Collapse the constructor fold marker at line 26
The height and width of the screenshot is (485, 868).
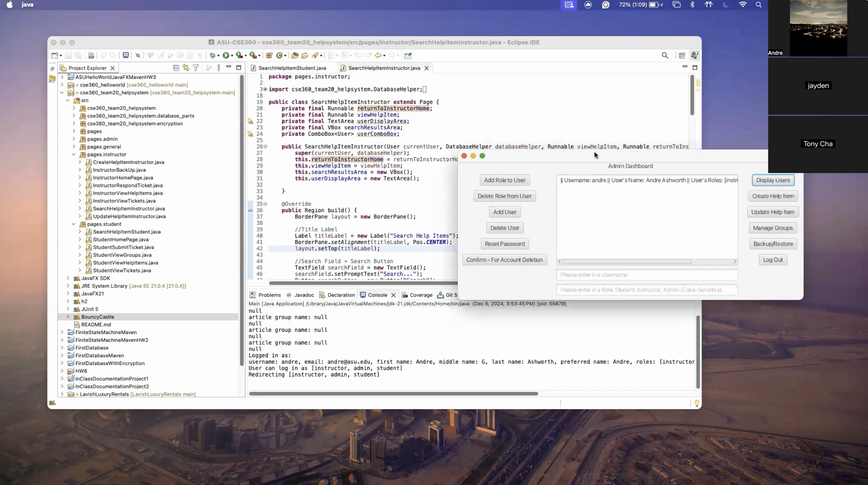tap(265, 147)
